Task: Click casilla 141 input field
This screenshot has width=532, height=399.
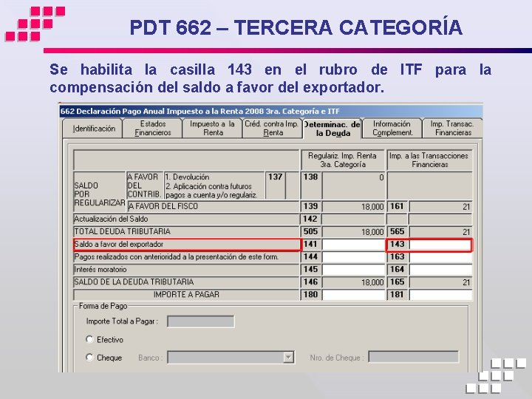Action: coord(353,245)
